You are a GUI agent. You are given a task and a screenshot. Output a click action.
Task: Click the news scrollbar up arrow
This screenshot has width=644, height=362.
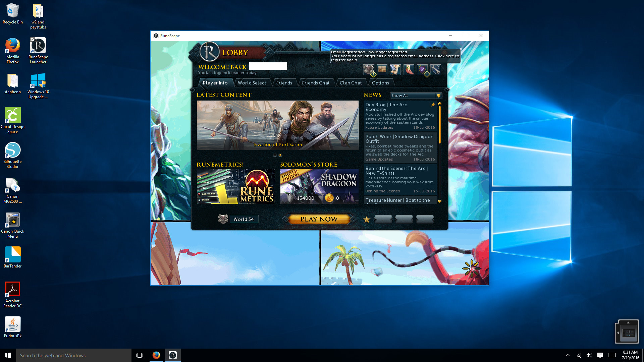(440, 104)
